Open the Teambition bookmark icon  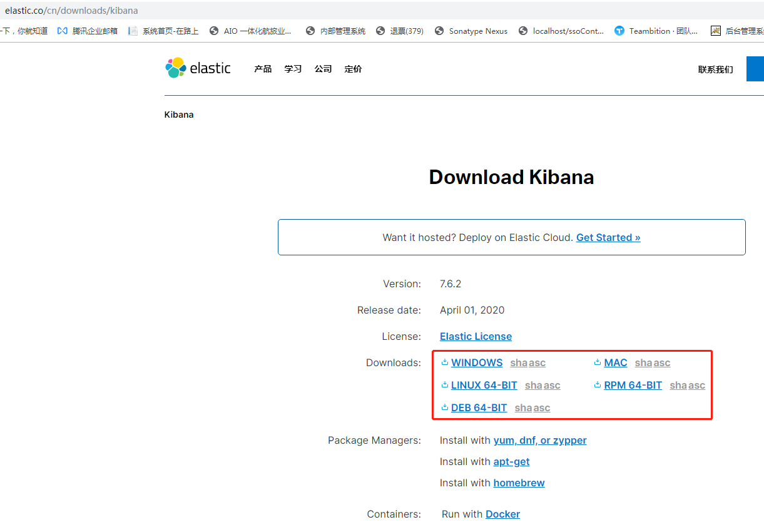pyautogui.click(x=619, y=31)
